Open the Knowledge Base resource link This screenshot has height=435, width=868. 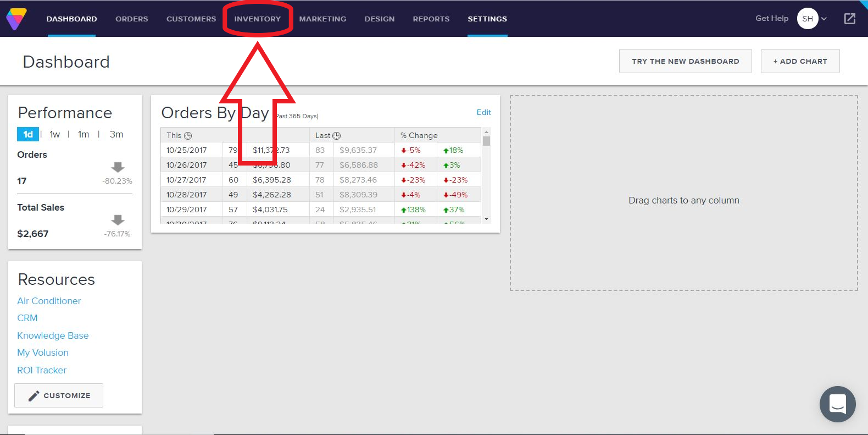click(x=53, y=335)
